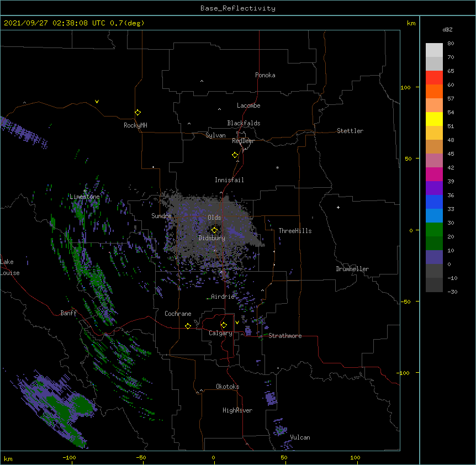Click the orange 60–57 dBZ legend swatch
The image size is (476, 465).
[434, 92]
